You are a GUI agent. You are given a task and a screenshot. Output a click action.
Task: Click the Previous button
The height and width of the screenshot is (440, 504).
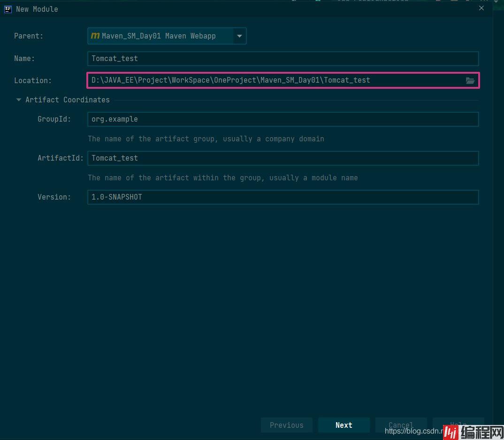[286, 425]
